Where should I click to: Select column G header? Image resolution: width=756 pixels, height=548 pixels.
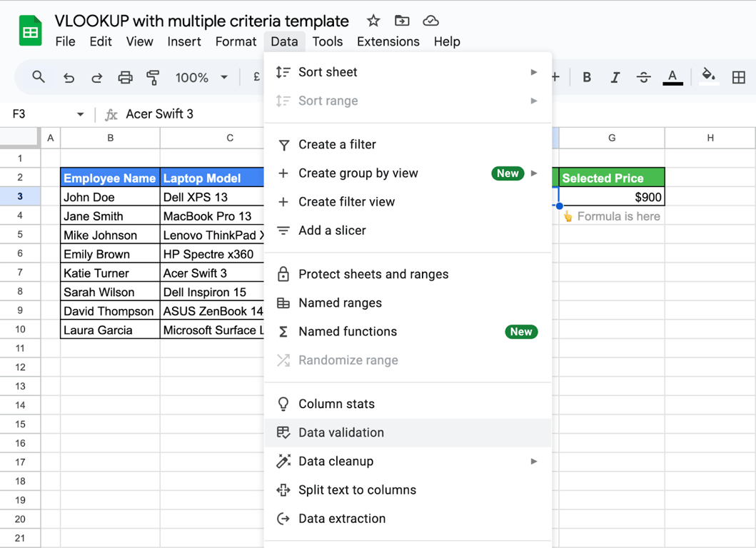pyautogui.click(x=612, y=138)
